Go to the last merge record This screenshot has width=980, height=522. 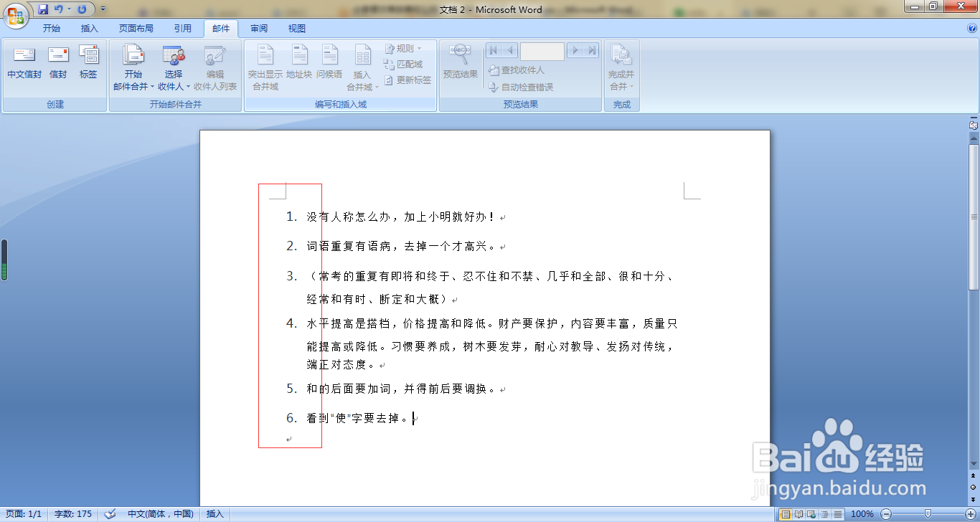point(591,50)
